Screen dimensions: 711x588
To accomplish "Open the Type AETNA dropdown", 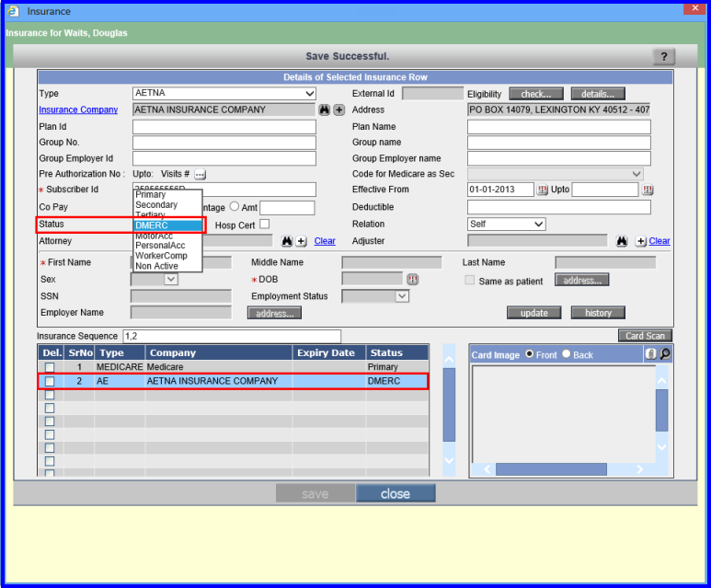I will click(x=224, y=94).
